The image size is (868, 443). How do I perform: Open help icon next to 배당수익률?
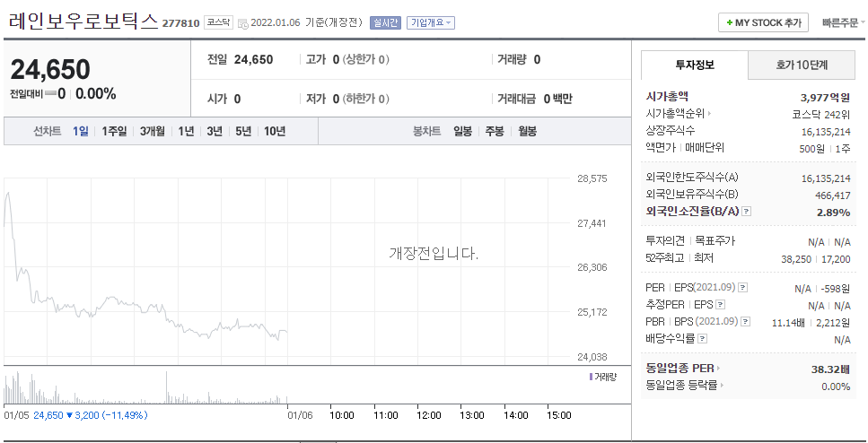click(702, 338)
